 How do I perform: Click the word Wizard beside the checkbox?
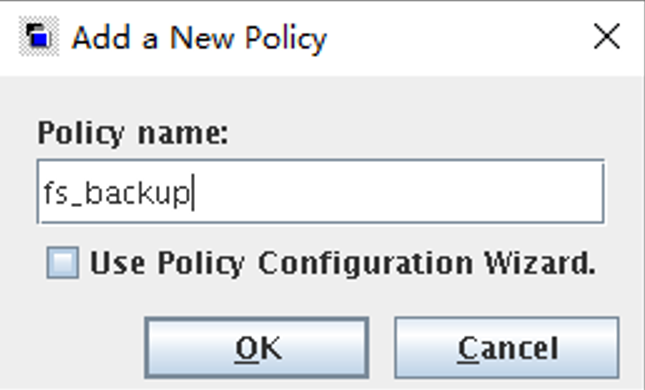point(540,263)
